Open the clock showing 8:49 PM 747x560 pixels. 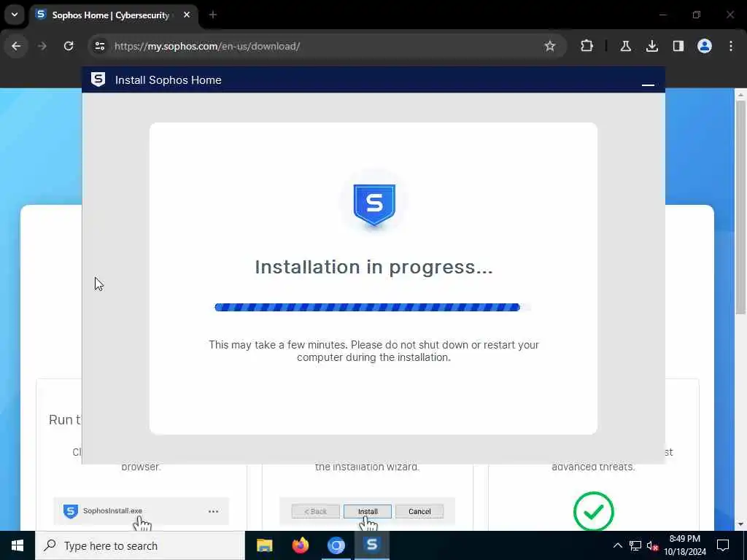point(684,545)
